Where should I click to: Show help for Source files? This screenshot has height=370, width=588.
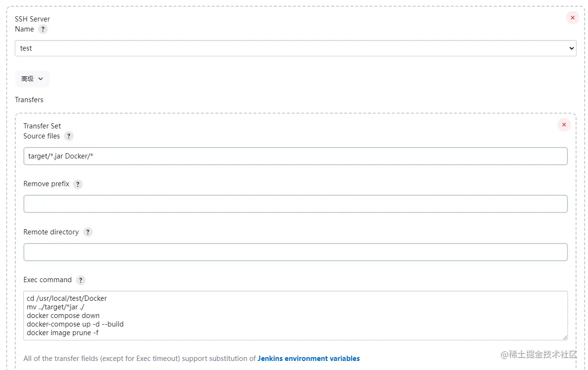(69, 136)
